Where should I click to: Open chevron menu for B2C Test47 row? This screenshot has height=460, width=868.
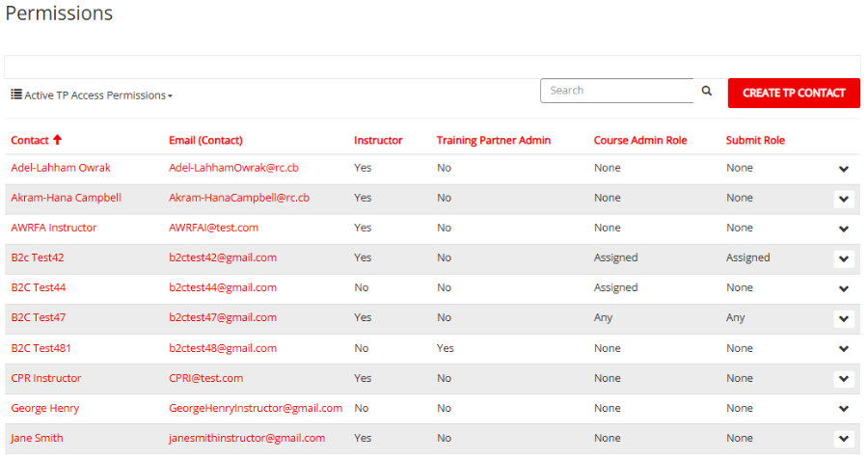pyautogui.click(x=844, y=318)
